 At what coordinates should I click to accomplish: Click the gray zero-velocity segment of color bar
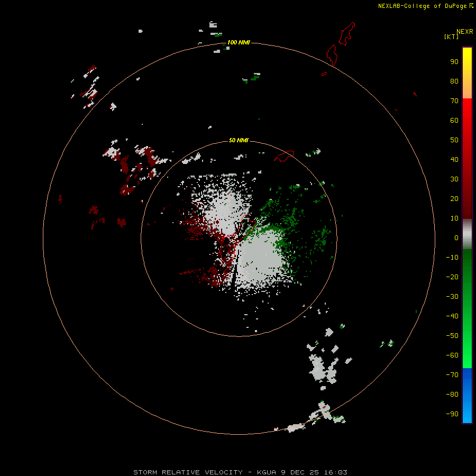(x=467, y=234)
